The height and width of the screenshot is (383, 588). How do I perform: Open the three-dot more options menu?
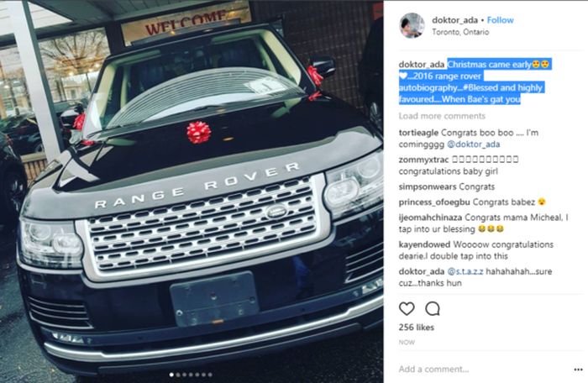click(578, 370)
